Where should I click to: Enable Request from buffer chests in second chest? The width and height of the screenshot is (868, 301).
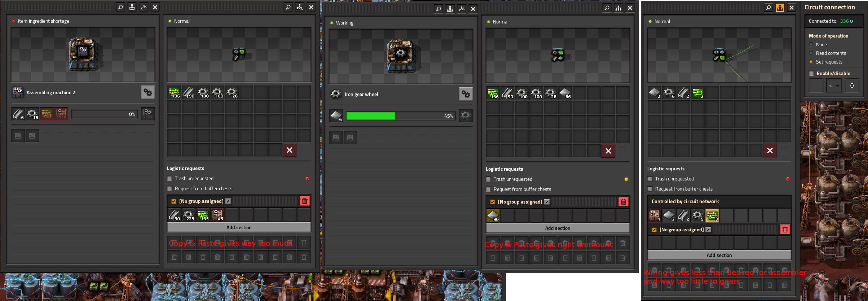point(489,189)
